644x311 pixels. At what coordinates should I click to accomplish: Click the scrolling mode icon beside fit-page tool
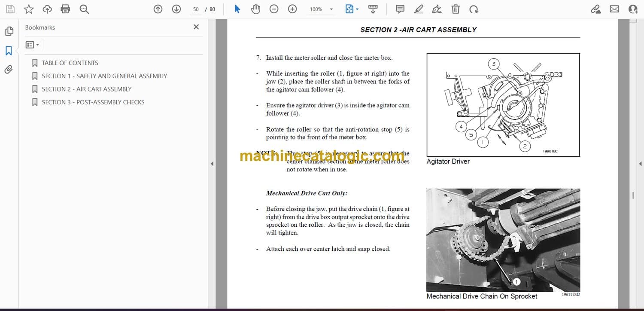373,9
